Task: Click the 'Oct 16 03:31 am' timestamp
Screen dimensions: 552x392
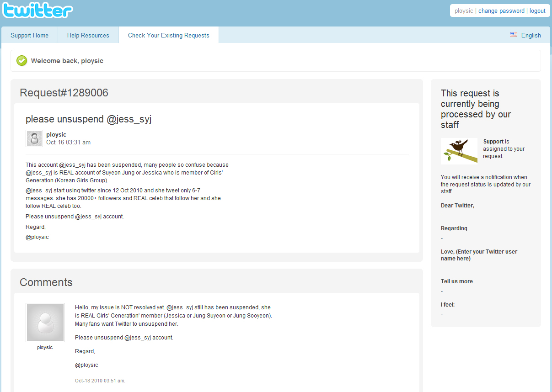Action: coord(69,143)
